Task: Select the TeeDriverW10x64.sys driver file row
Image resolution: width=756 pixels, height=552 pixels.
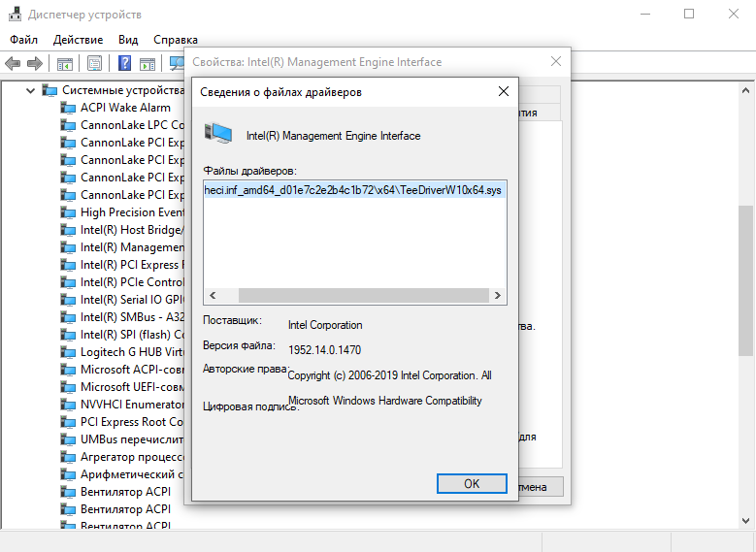Action: [x=353, y=190]
